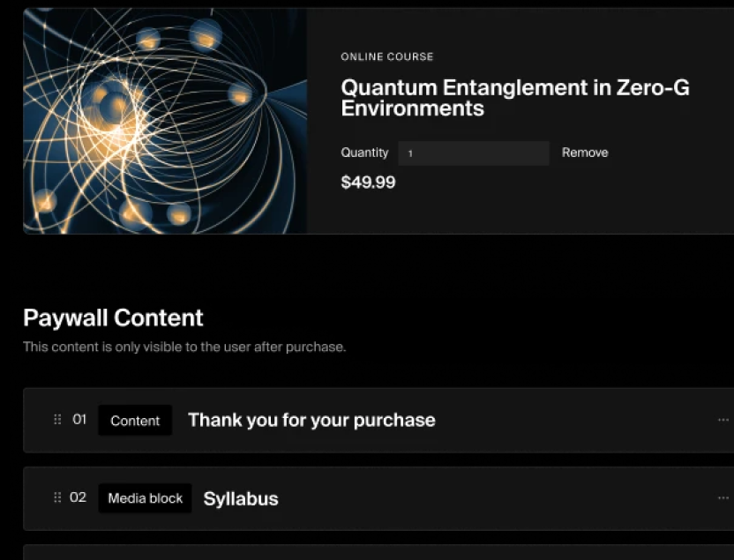Open options menu for Thank you row

click(723, 420)
